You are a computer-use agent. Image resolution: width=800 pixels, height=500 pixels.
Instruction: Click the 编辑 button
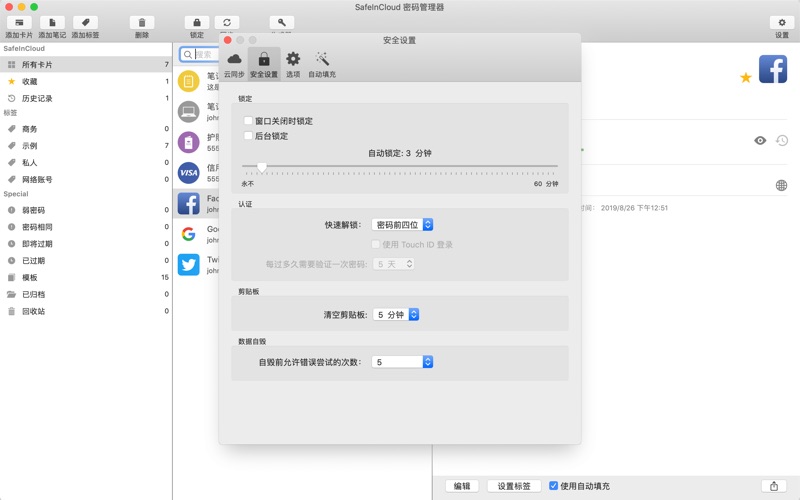461,486
